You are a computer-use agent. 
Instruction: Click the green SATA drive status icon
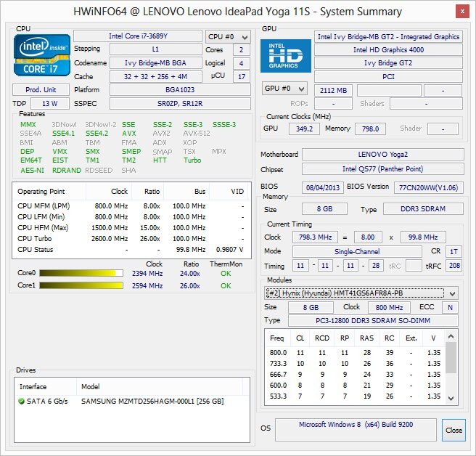[21, 401]
